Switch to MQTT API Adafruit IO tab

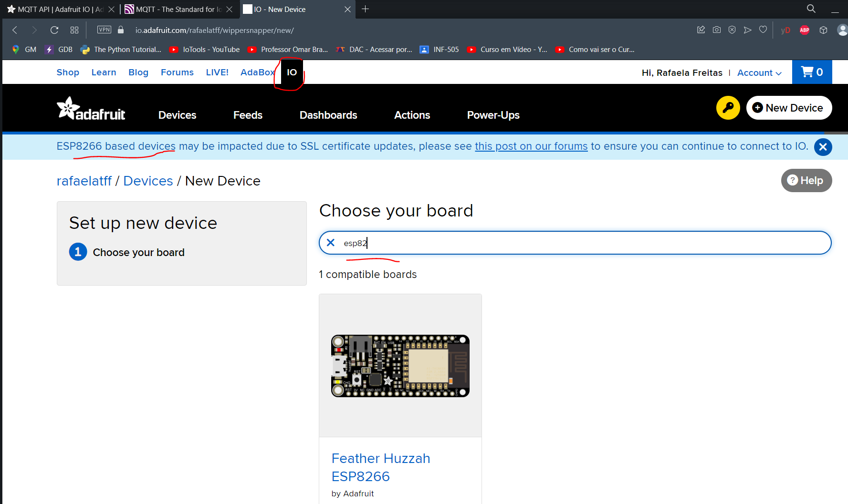[x=56, y=9]
